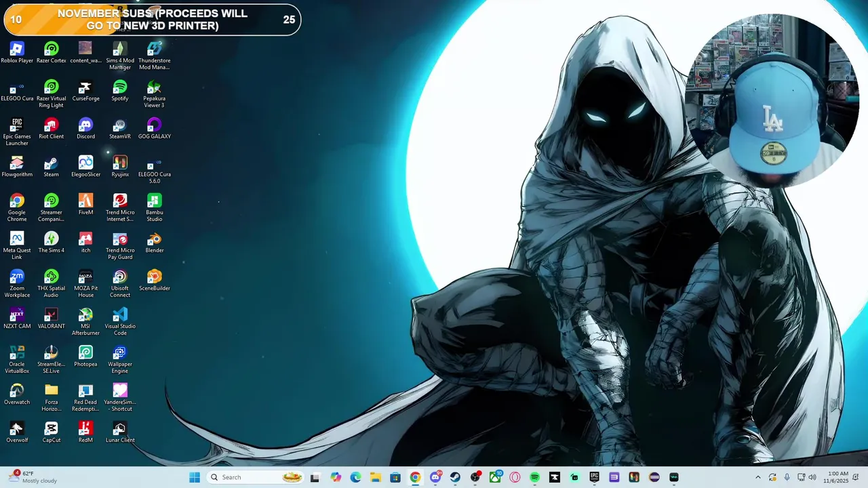Open the Google Chrome desktop shortcut
This screenshot has height=488, width=868.
[17, 207]
